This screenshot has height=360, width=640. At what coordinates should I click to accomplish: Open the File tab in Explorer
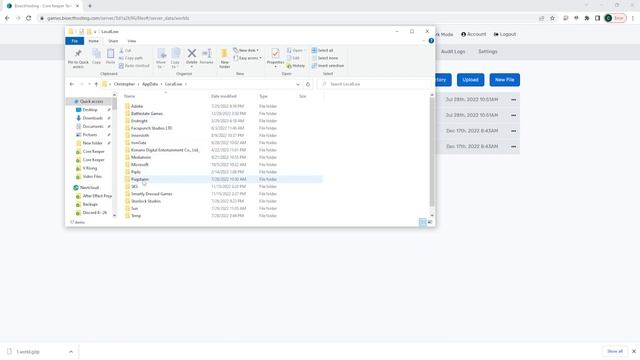pyautogui.click(x=75, y=41)
